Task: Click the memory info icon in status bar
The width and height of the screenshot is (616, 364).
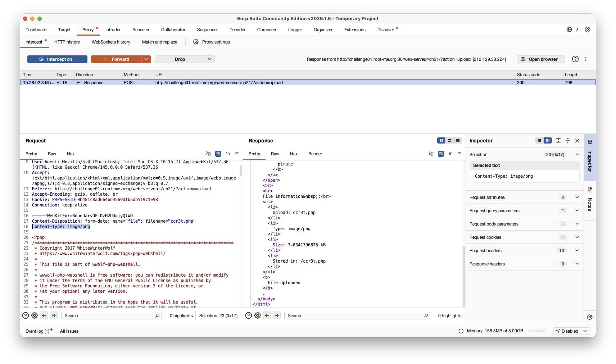Action: (461, 331)
